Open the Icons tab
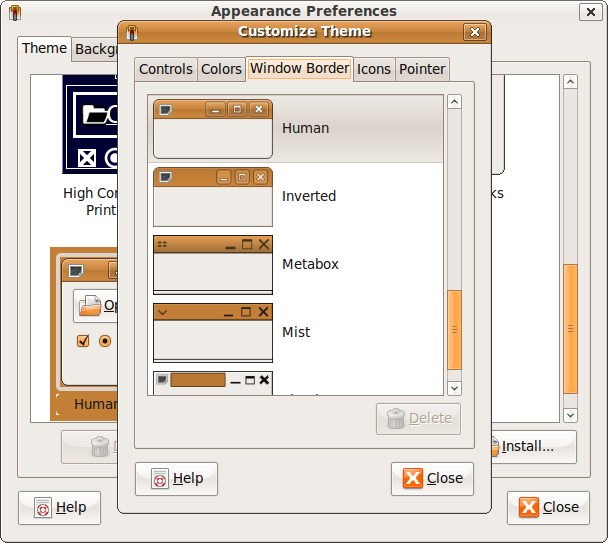 pyautogui.click(x=374, y=69)
